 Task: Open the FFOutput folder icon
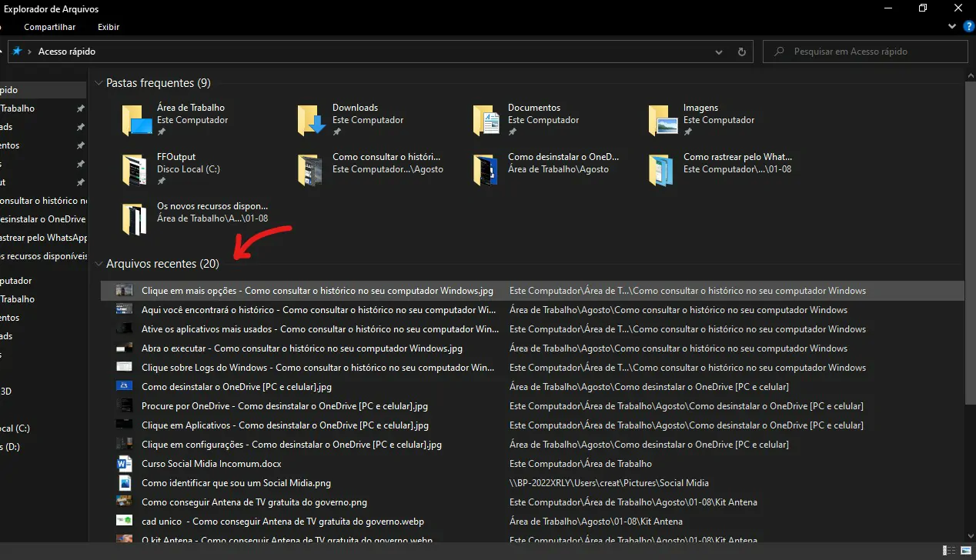point(135,170)
